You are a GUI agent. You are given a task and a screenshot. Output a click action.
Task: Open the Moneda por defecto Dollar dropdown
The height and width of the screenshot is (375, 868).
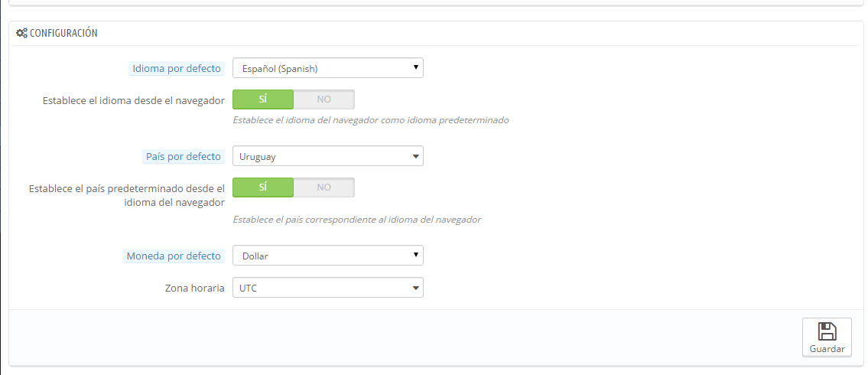(327, 256)
